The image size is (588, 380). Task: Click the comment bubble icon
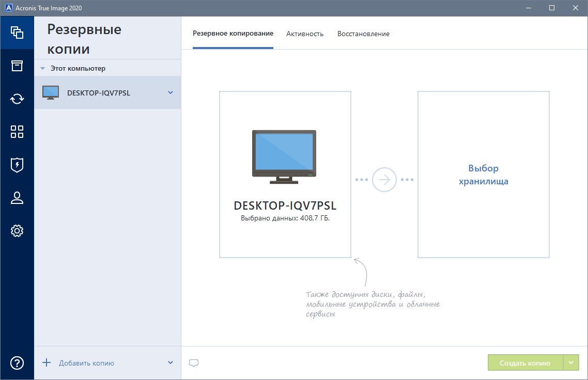(x=194, y=363)
